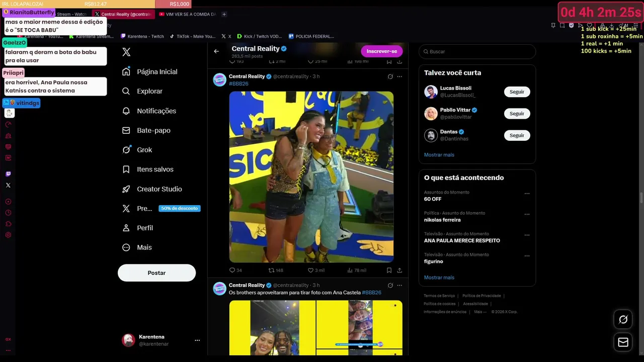Open more menu on Ana Castela post
This screenshot has height=362, width=644.
pyautogui.click(x=399, y=285)
